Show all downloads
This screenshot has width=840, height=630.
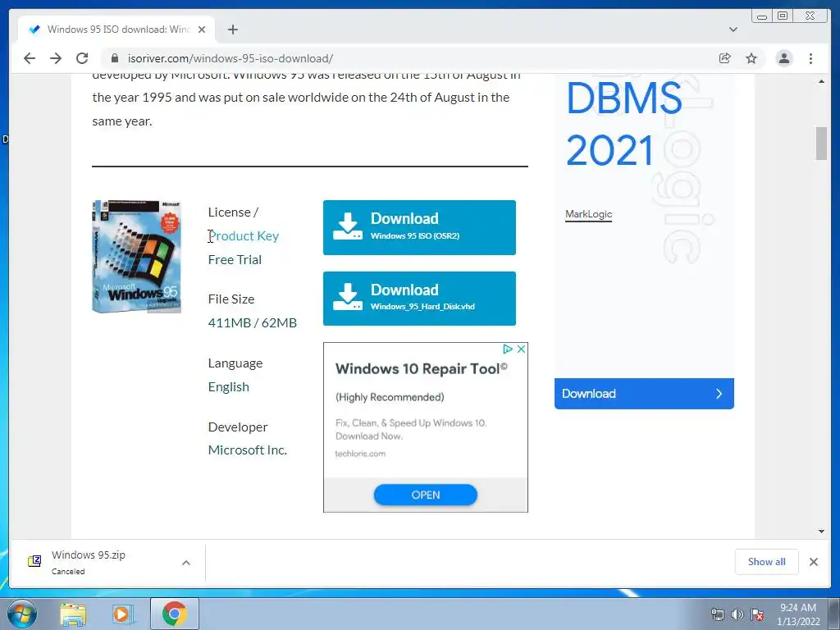pos(767,562)
